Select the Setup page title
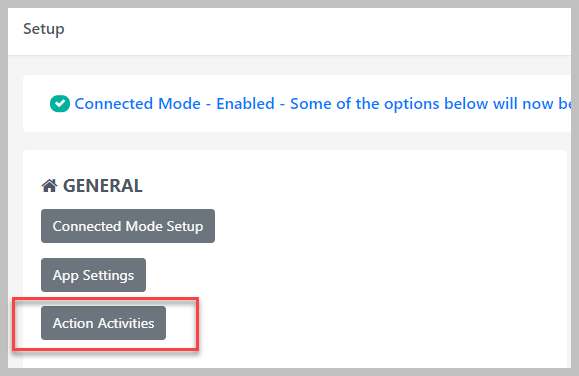The image size is (579, 376). click(44, 29)
